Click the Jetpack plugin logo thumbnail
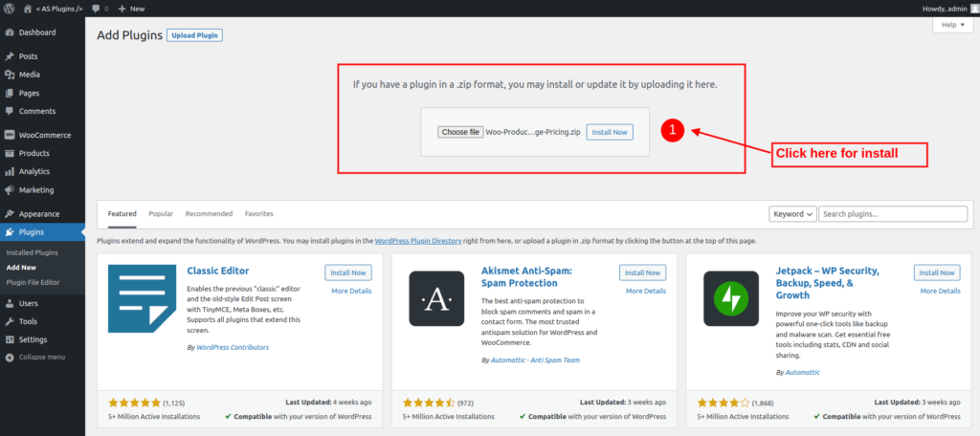This screenshot has height=436, width=980. point(731,298)
